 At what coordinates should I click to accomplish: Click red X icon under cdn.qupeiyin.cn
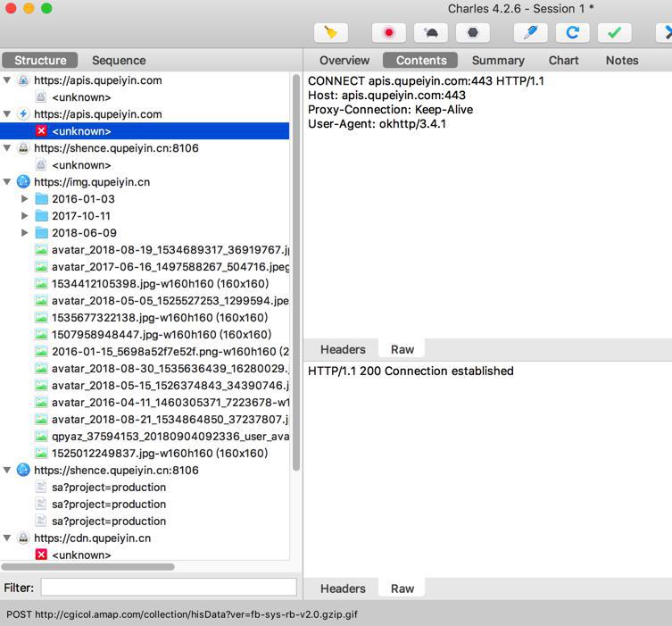click(x=41, y=555)
